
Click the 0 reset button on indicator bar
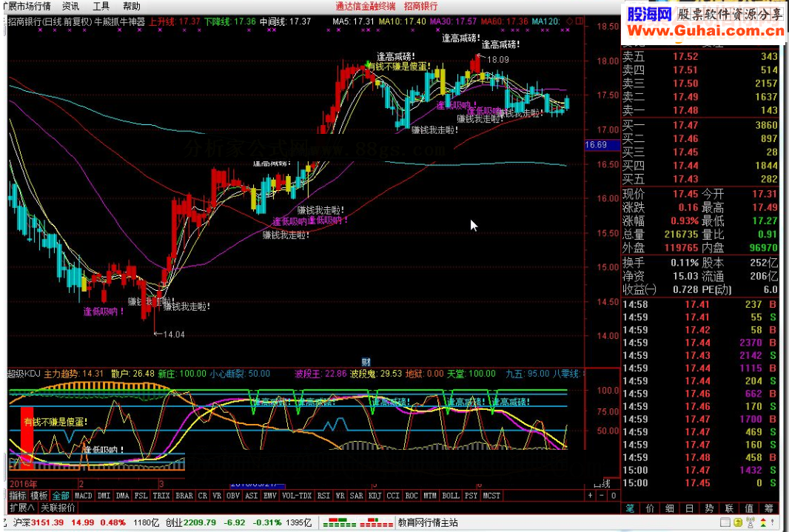tap(614, 495)
